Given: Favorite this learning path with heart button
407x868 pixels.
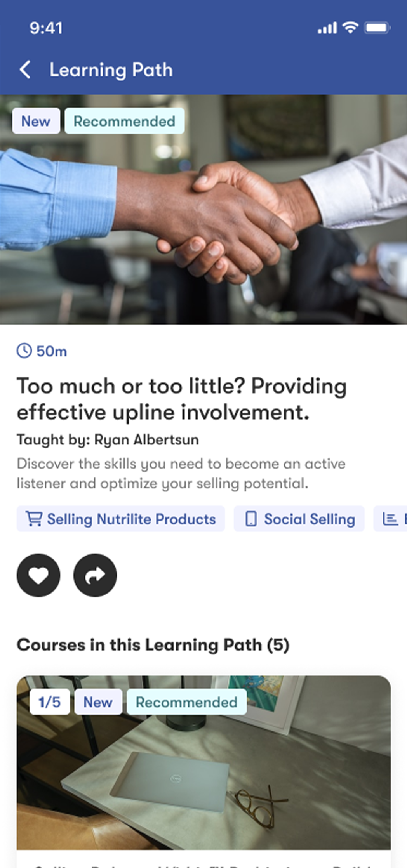Looking at the screenshot, I should [x=38, y=575].
